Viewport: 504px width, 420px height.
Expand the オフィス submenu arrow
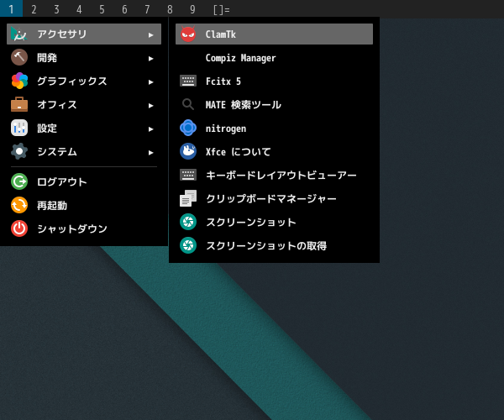[150, 105]
